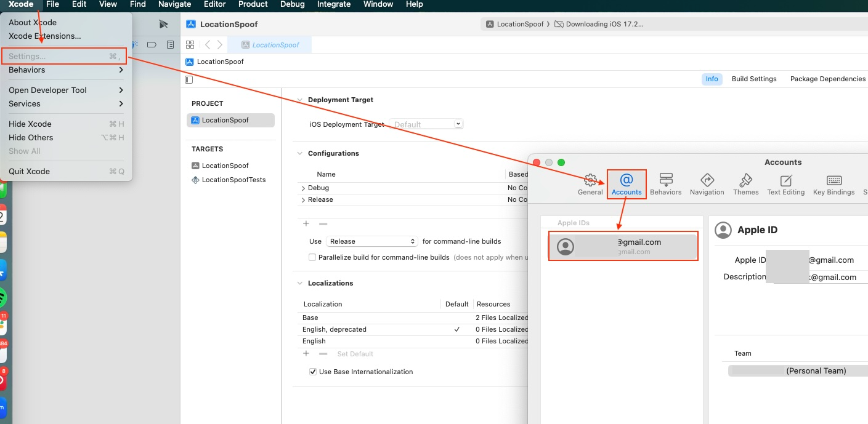868x424 pixels.
Task: Go forward with the editor forward chevron
Action: 220,45
